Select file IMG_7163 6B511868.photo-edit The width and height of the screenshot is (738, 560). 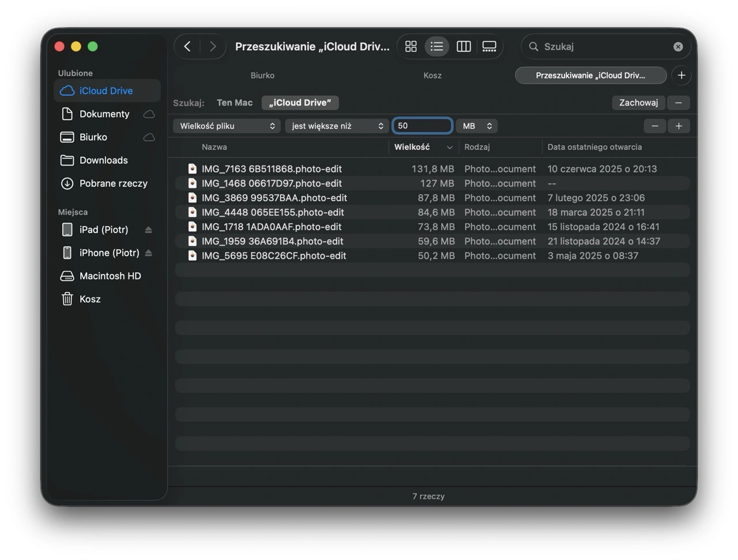pos(272,169)
